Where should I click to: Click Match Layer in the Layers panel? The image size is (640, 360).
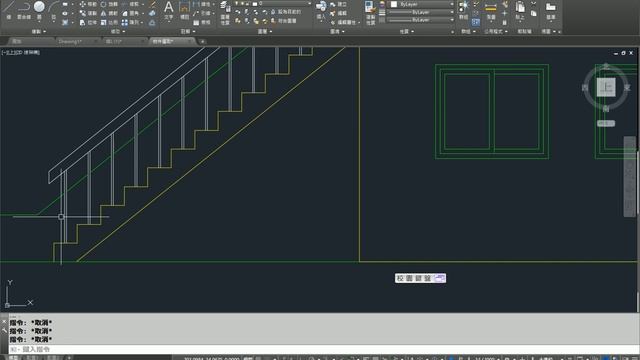(283, 21)
